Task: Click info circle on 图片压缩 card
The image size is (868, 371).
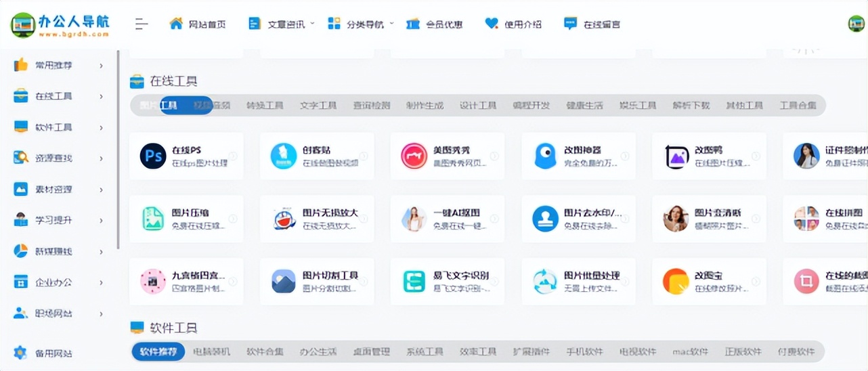Action: pyautogui.click(x=233, y=219)
